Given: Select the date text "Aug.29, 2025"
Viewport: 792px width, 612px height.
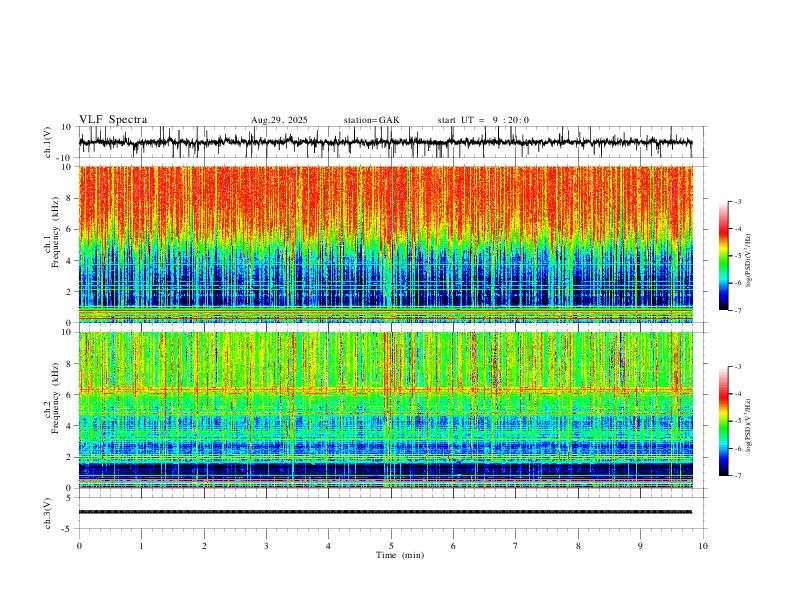Looking at the screenshot, I should [x=279, y=120].
